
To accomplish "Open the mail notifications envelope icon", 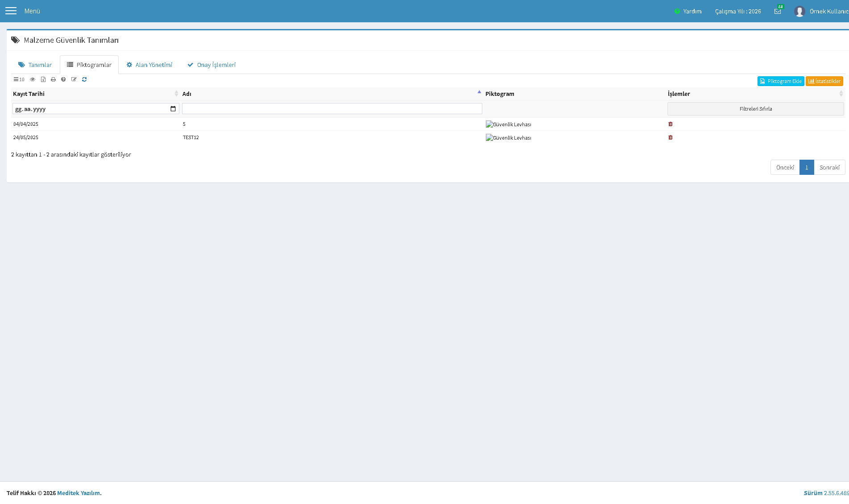I will coord(778,11).
